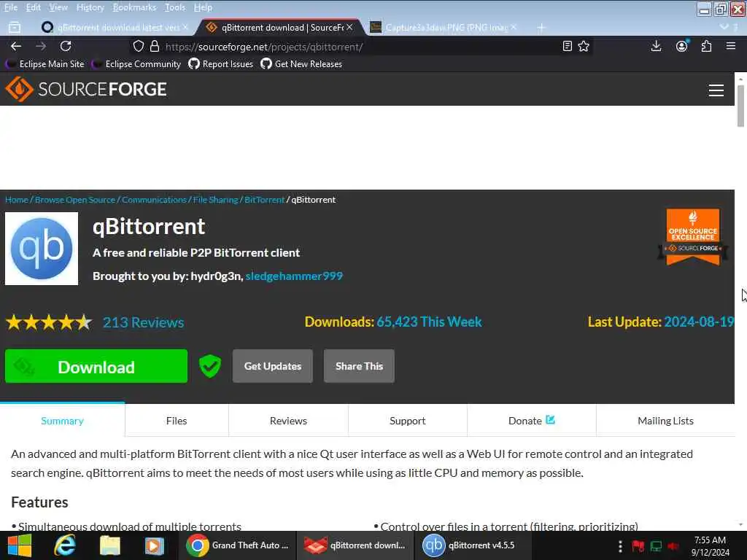Click the Communications breadcrumb link
747x560 pixels.
click(154, 200)
